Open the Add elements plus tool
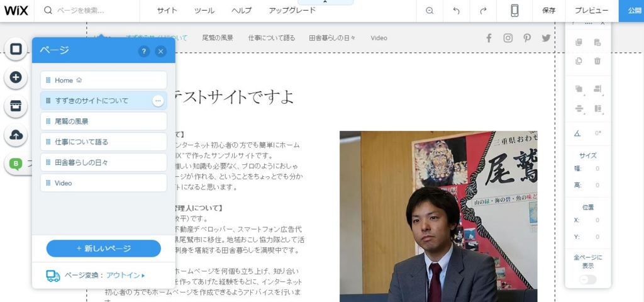Screen dimensions: 644x302 [x=16, y=77]
